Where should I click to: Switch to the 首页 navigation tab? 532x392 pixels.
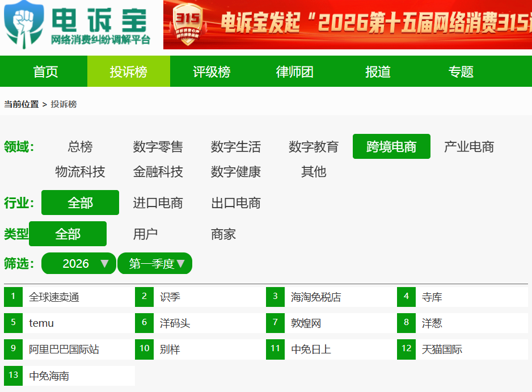(45, 71)
